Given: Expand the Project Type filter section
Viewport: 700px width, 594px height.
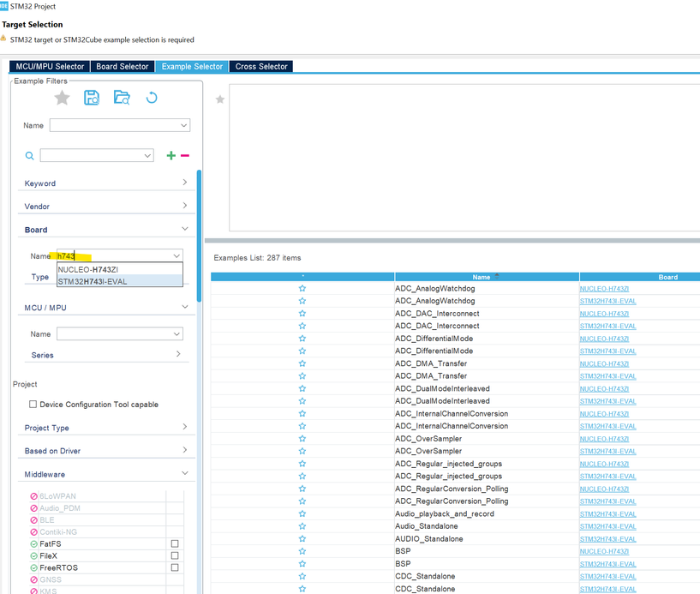Looking at the screenshot, I should pos(106,428).
